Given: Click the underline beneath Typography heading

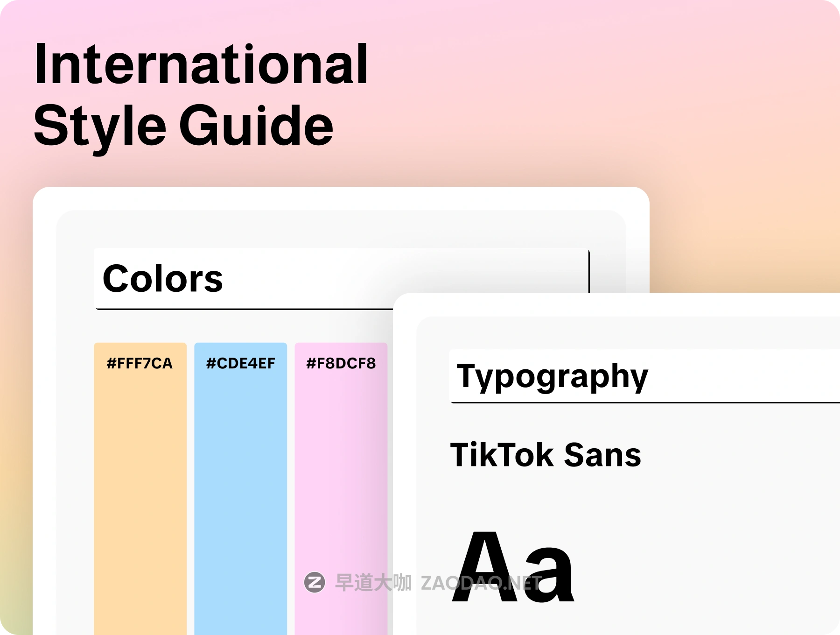Looking at the screenshot, I should pos(644,402).
